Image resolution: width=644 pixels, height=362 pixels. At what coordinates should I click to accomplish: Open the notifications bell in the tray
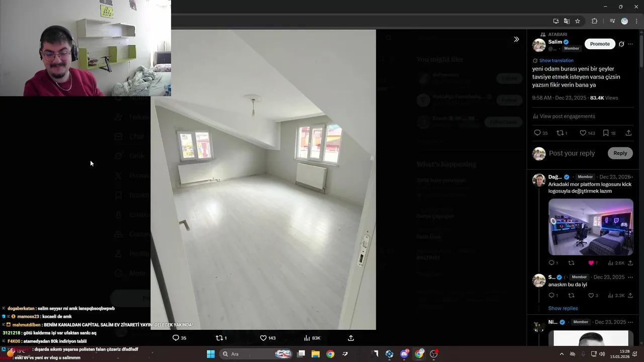(635, 354)
